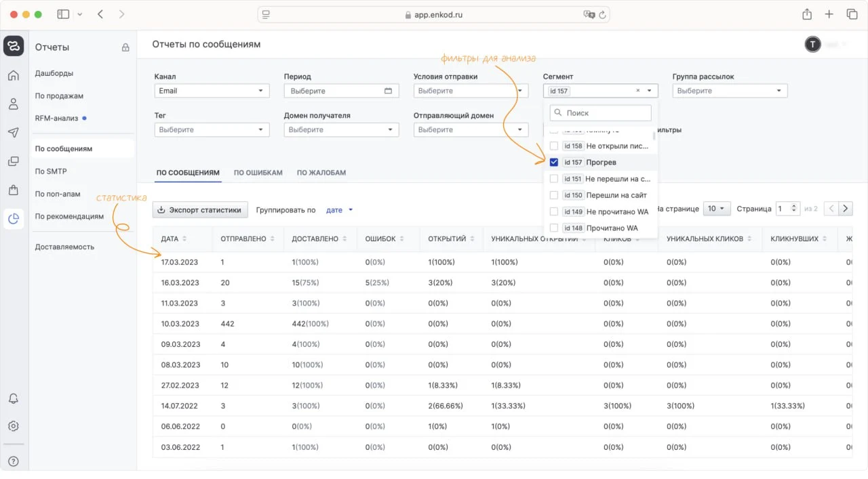
Task: Open notifications bell icon
Action: coord(14,398)
